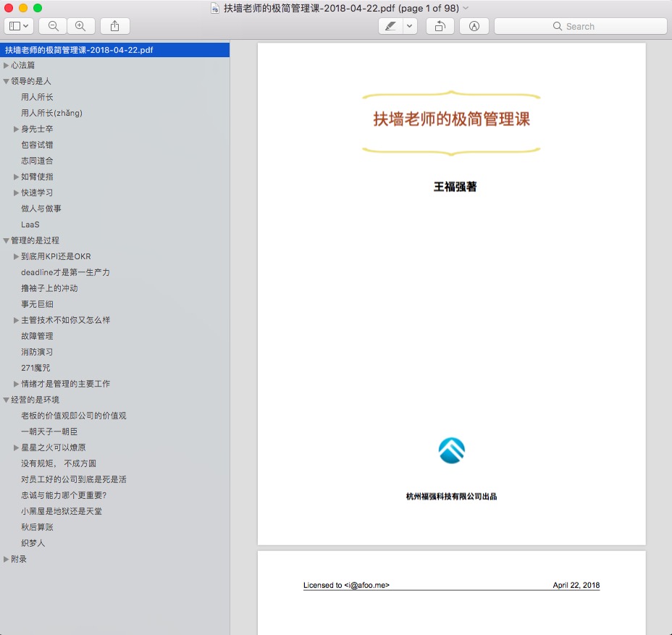Open the highlight color dropdown arrow
This screenshot has height=635, width=672.
tap(410, 26)
